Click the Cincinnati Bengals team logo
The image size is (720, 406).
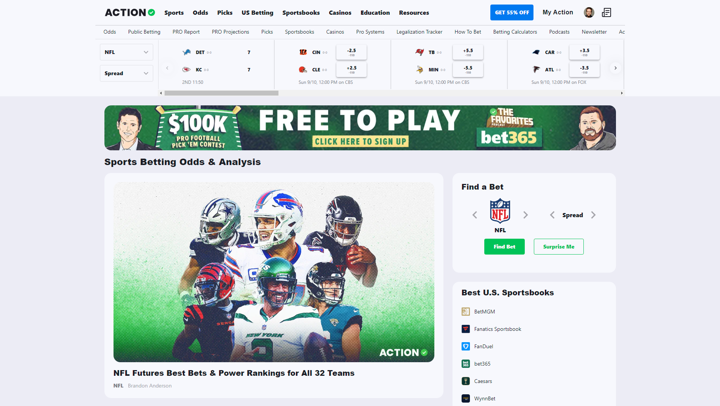pos(303,52)
